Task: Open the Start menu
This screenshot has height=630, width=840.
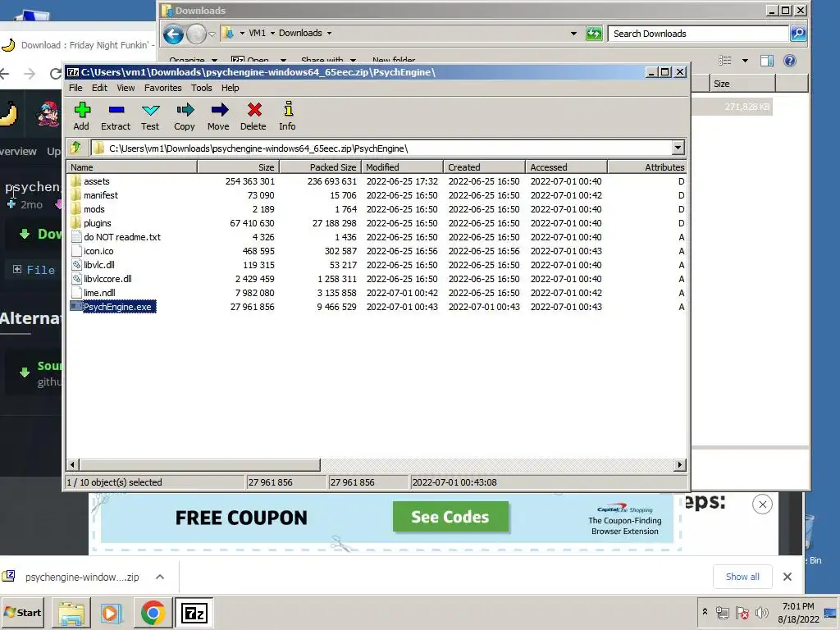Action: click(22, 612)
